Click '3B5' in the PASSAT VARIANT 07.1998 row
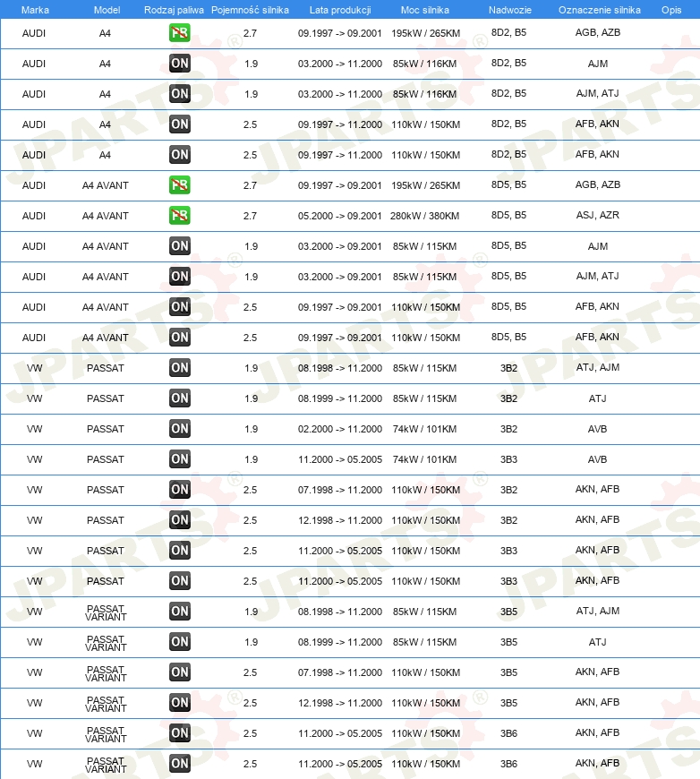Screen dimensions: 700x779 [x=508, y=672]
